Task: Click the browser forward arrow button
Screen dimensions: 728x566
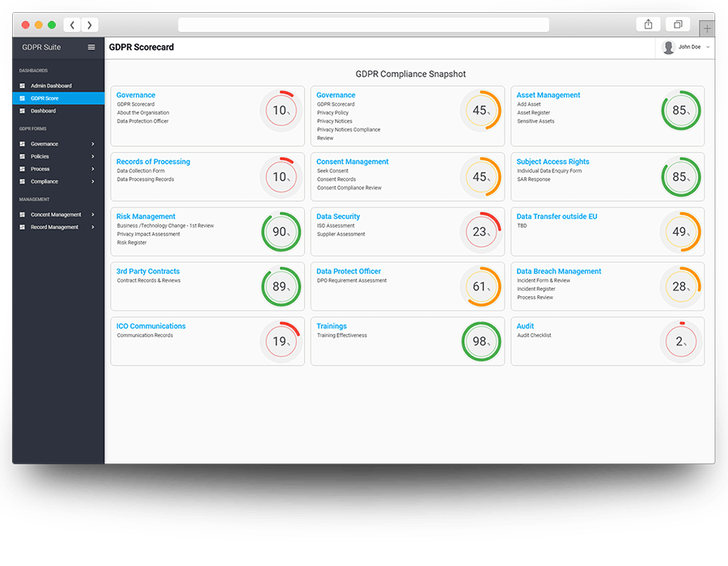Action: tap(90, 25)
